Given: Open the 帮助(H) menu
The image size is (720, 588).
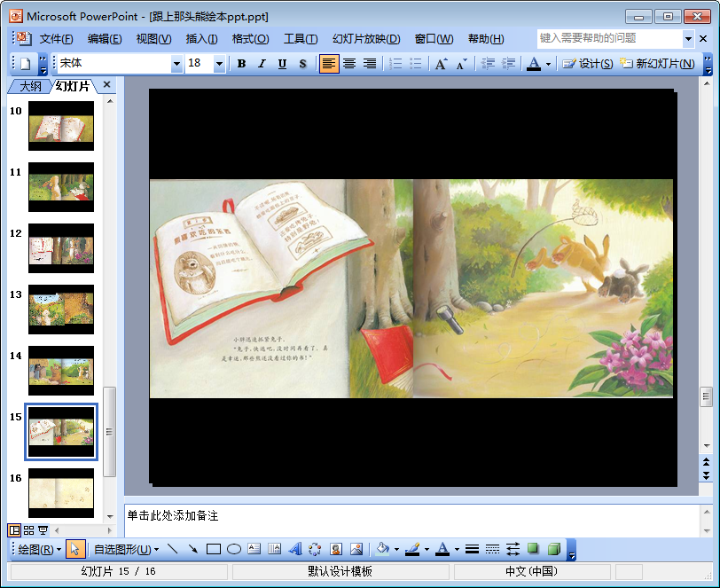Looking at the screenshot, I should pos(486,39).
